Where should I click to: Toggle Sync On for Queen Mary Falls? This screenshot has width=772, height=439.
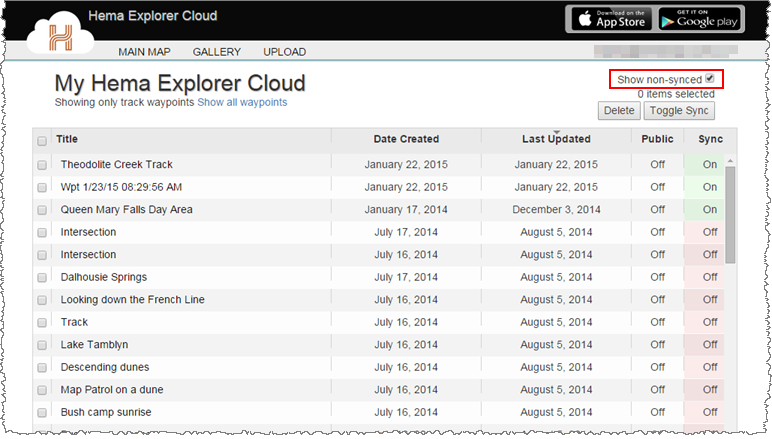pos(709,210)
